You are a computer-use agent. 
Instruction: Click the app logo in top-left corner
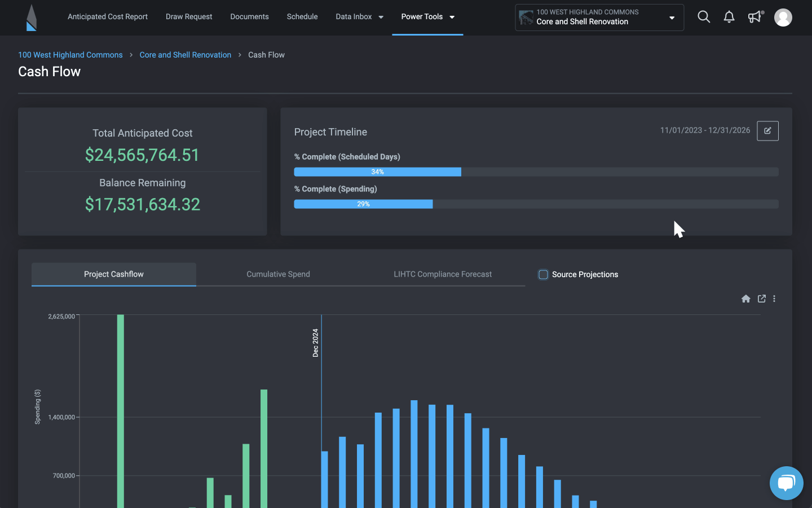pyautogui.click(x=32, y=17)
